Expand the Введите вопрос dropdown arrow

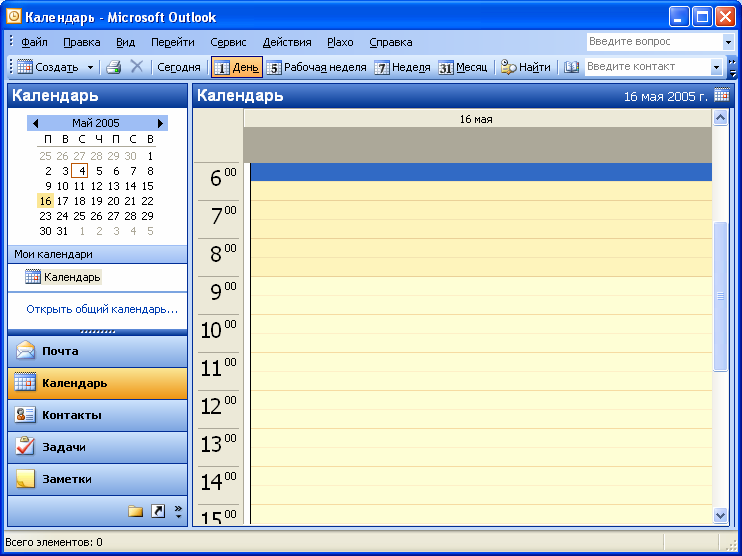tap(728, 42)
